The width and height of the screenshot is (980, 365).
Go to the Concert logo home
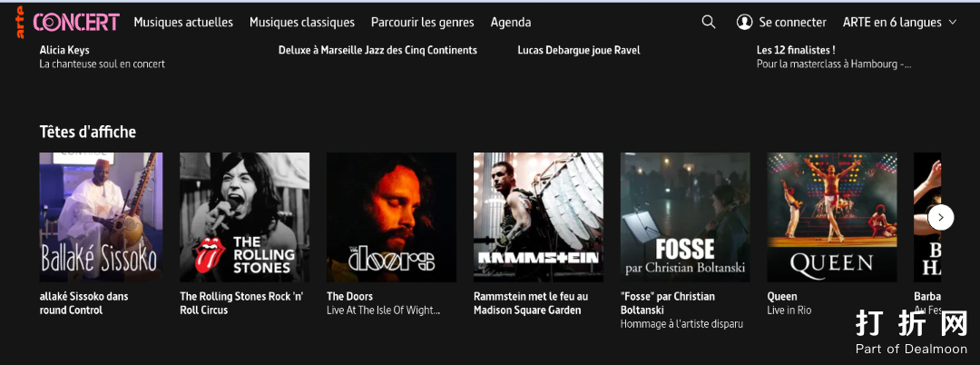click(x=75, y=22)
